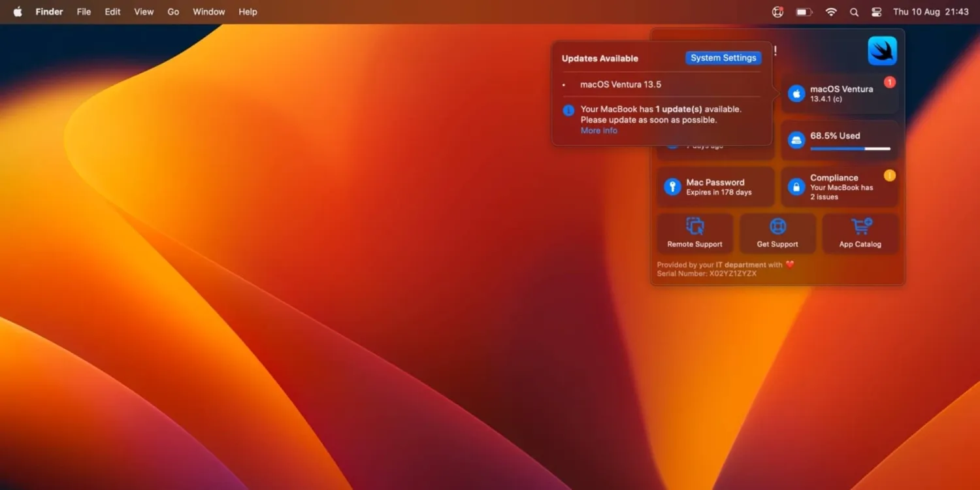The height and width of the screenshot is (490, 980).
Task: Click the Serial Number X02YZ1ZYZX text
Action: (707, 274)
